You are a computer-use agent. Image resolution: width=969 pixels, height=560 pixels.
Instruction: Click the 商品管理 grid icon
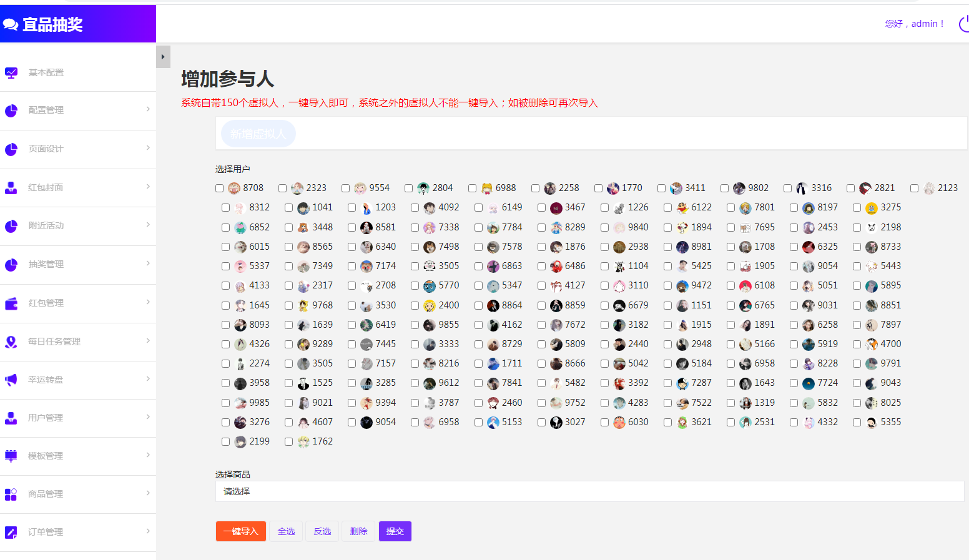coord(11,494)
